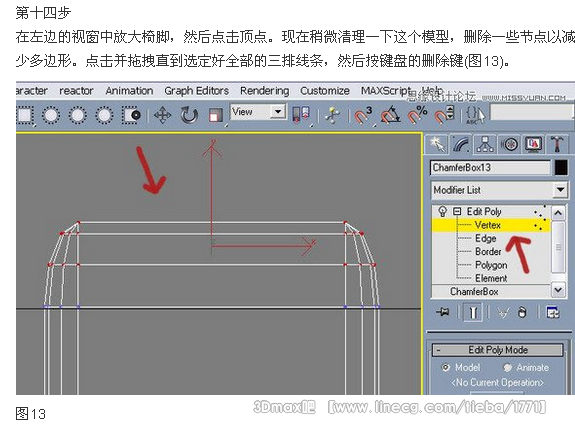The height and width of the screenshot is (424, 575).
Task: Select the ChamferBox base object entry
Action: [474, 292]
